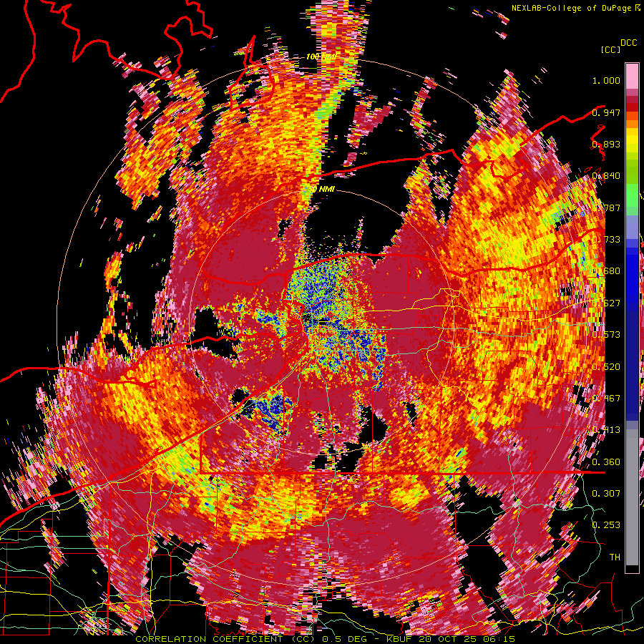Select the 1.000 value on the legend
This screenshot has width=644, height=644.
pyautogui.click(x=606, y=80)
